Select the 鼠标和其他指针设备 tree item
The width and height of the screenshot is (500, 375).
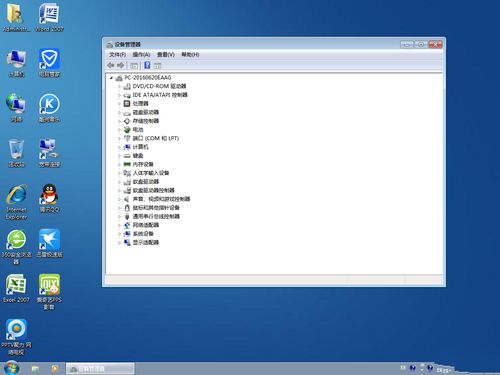tap(156, 208)
